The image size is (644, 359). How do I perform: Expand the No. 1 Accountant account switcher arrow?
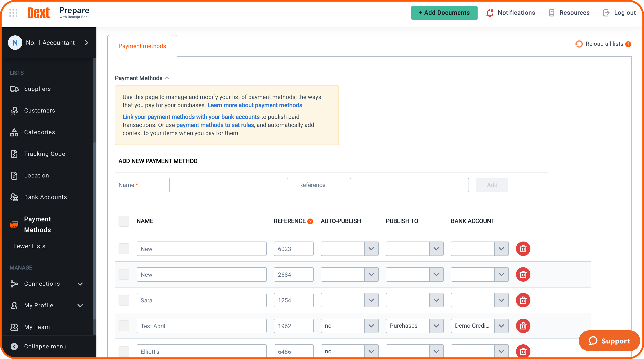tap(86, 43)
